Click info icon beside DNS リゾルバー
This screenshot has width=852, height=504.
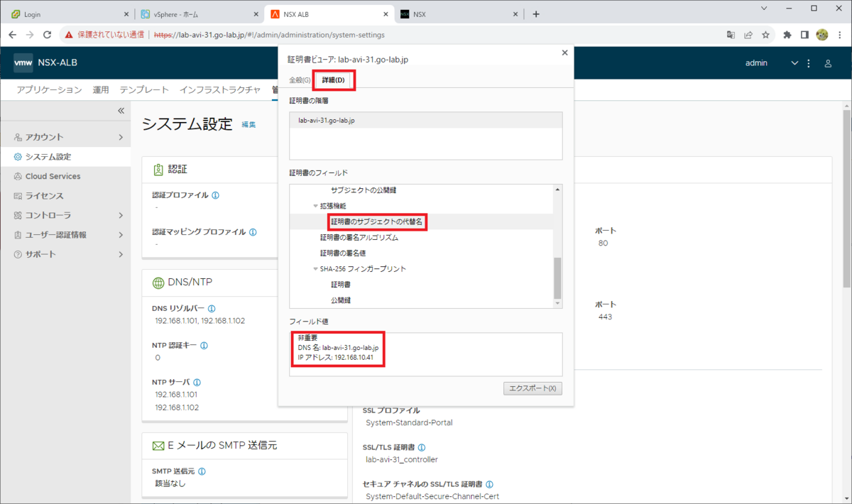click(212, 309)
